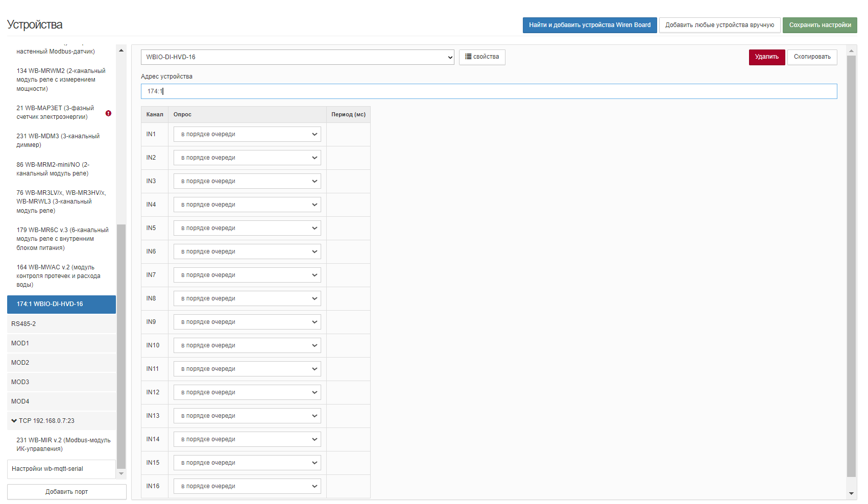The height and width of the screenshot is (504, 868).
Task: Open the IN16 polling dropdown
Action: point(247,486)
